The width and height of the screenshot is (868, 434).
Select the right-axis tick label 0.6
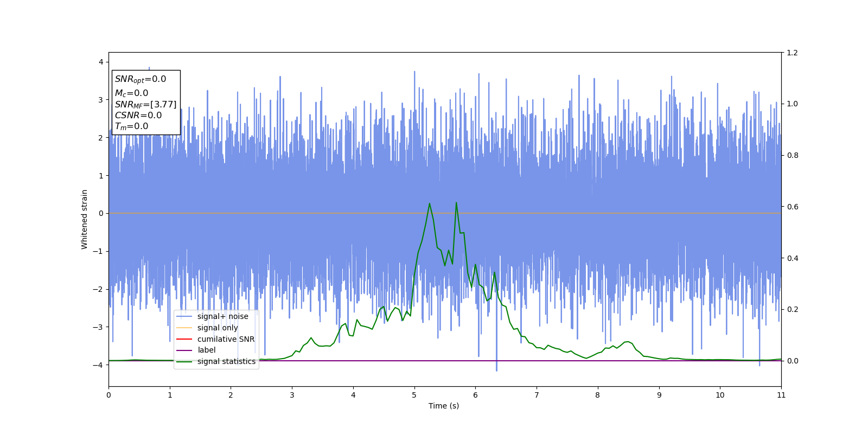tap(793, 207)
